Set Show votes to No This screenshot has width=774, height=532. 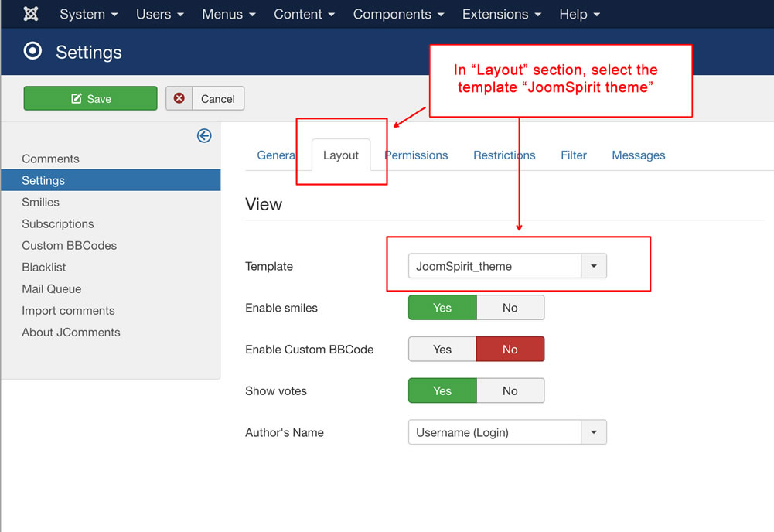pyautogui.click(x=510, y=391)
